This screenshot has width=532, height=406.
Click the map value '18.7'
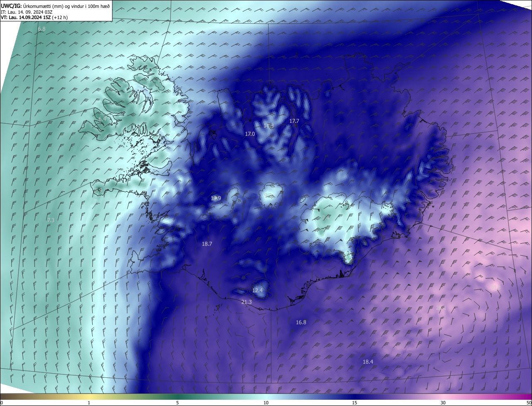(207, 244)
